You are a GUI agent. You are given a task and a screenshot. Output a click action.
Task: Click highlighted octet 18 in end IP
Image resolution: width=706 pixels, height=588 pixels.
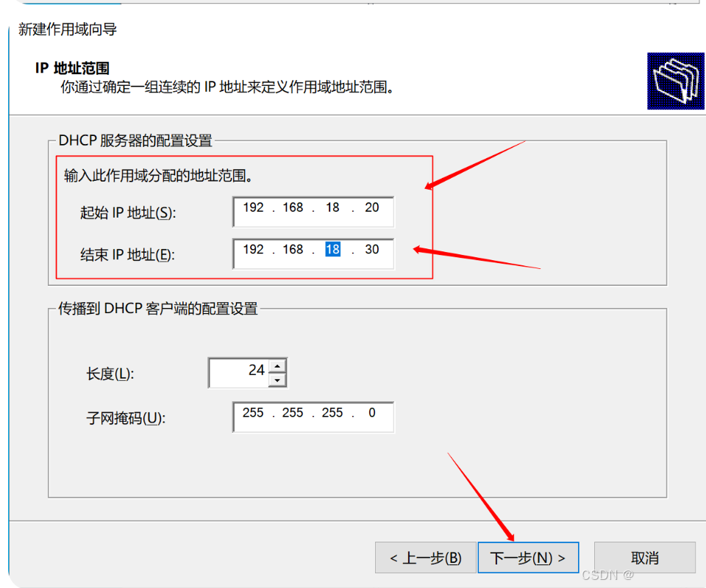[332, 249]
